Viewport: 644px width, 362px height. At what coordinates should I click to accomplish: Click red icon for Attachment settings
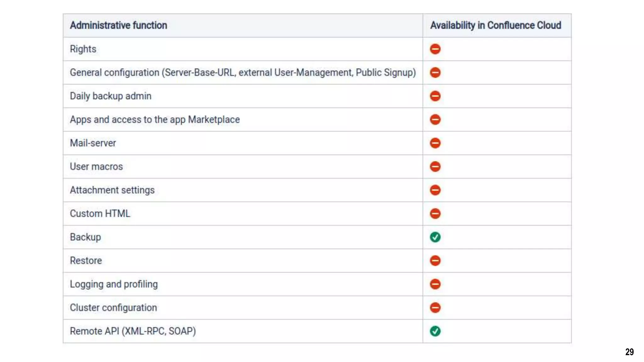tap(435, 190)
